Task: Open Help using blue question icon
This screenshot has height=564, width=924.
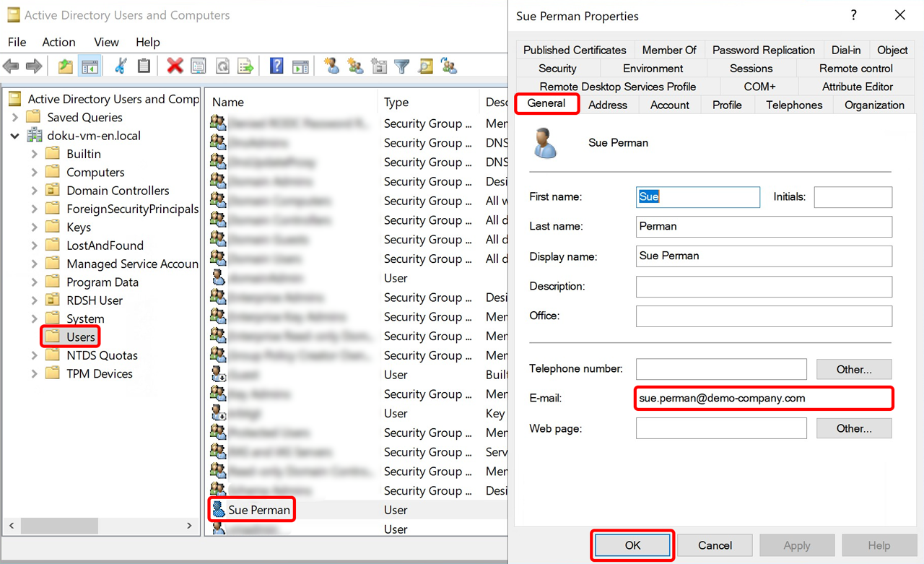Action: click(276, 66)
